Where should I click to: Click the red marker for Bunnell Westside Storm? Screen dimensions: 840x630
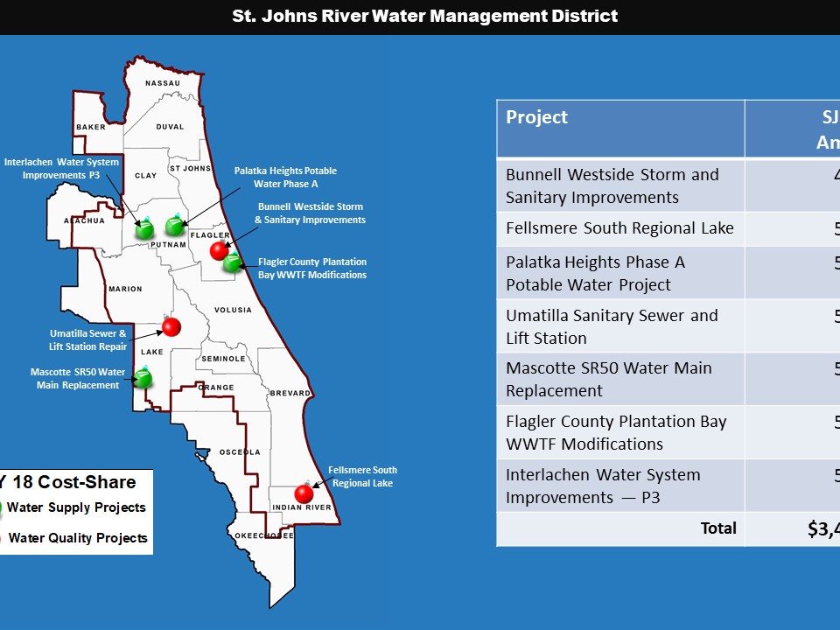(x=219, y=250)
